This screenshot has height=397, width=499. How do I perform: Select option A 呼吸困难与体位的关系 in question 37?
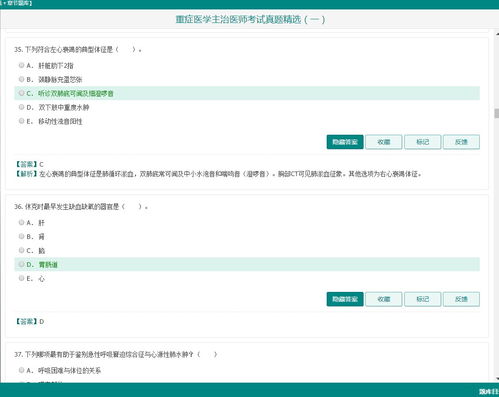(x=21, y=370)
